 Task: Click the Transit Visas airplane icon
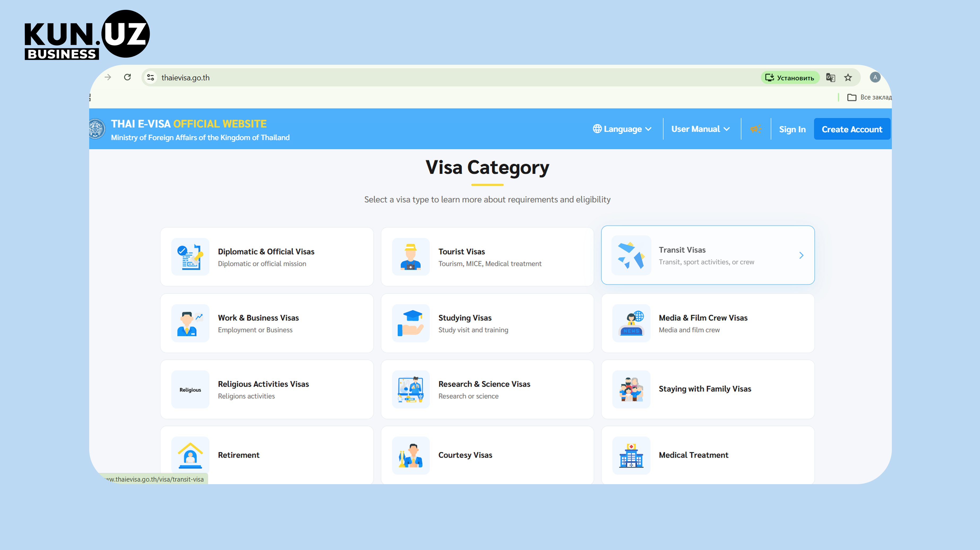pos(631,255)
